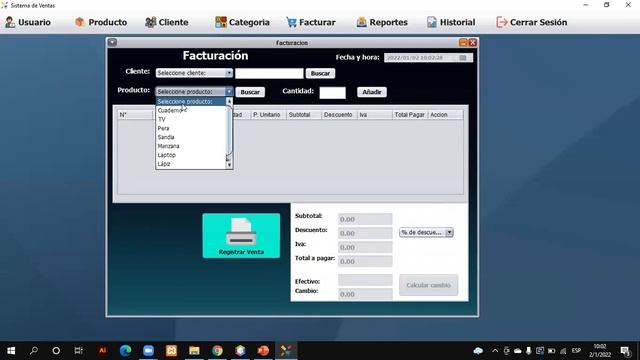Select Laptop from product list
This screenshot has height=360, width=640.
coord(191,155)
